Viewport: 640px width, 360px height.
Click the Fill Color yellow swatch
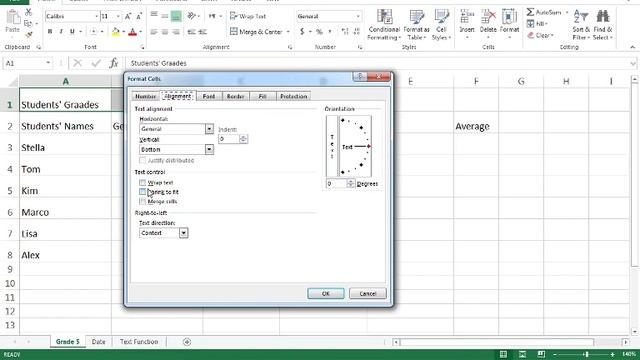pos(116,32)
